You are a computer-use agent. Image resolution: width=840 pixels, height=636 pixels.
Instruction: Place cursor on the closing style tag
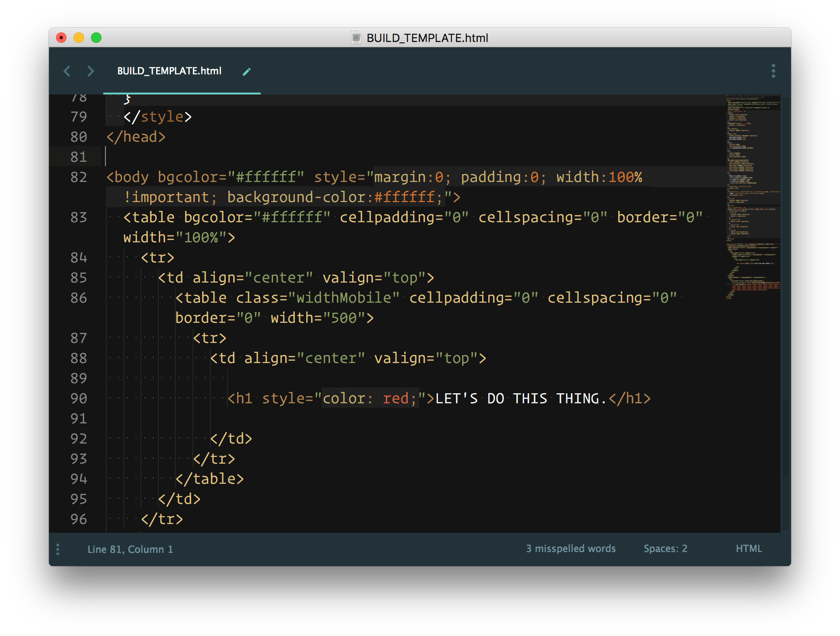tap(157, 117)
